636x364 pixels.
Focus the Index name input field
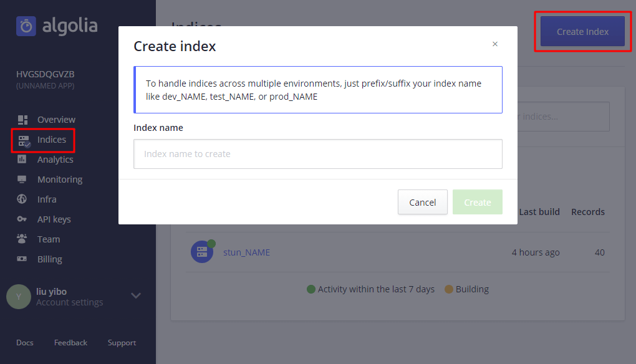click(x=318, y=154)
